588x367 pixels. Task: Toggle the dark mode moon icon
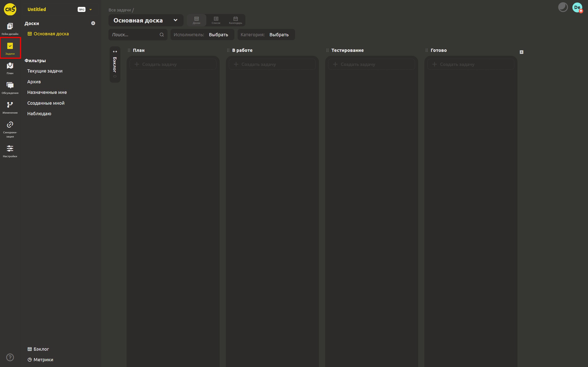(x=563, y=7)
